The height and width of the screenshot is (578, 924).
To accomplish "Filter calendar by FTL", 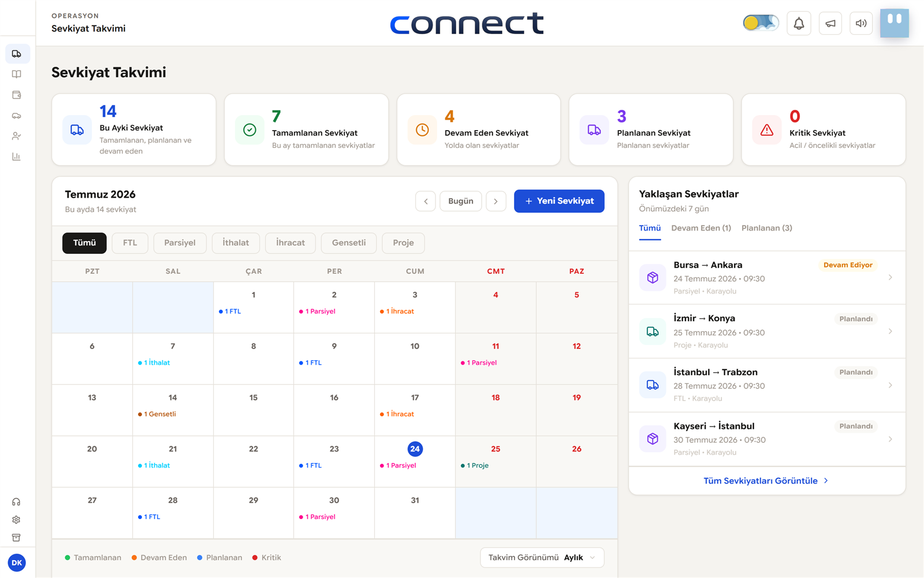I will click(130, 243).
